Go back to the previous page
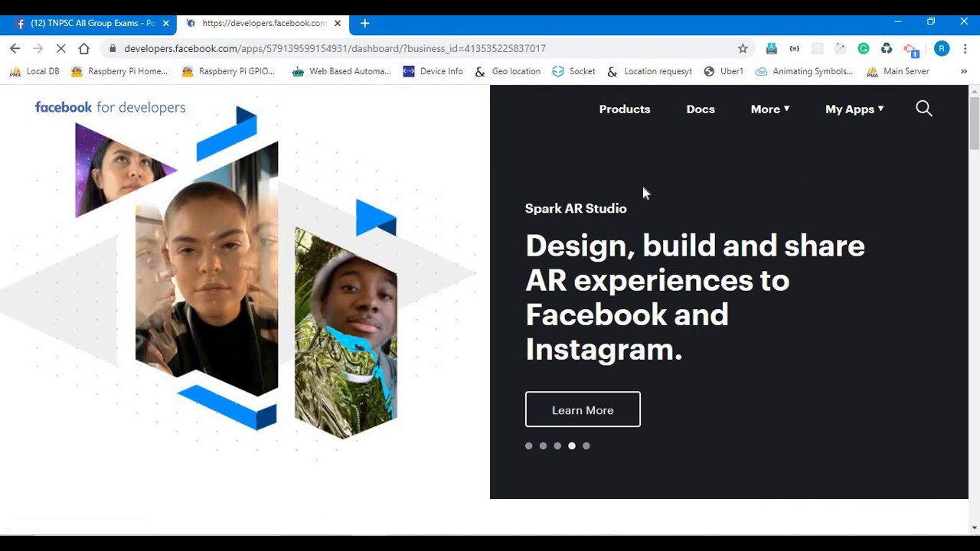980x551 pixels. coord(15,48)
